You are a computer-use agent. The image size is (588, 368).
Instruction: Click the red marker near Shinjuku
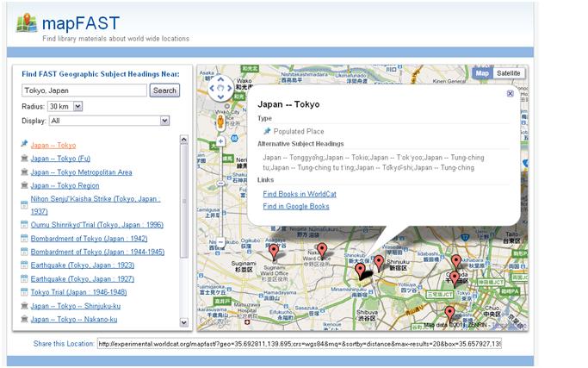[379, 263]
